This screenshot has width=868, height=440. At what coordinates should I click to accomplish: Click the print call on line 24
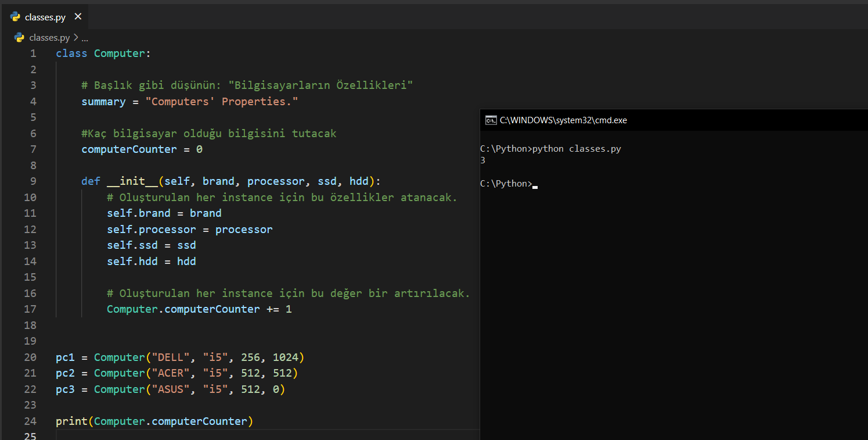(x=71, y=421)
